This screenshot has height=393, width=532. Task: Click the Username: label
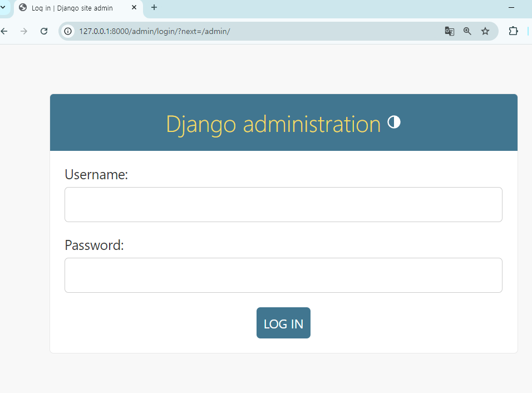96,174
